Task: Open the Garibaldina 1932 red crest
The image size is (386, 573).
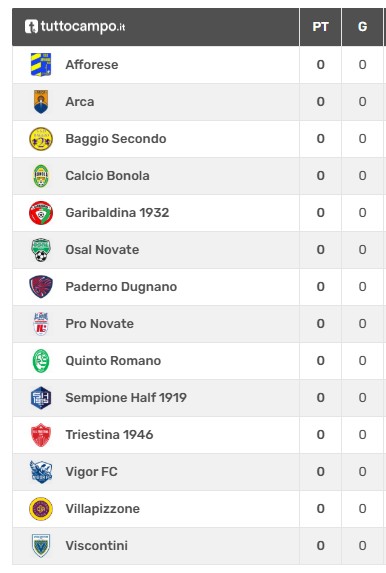Action: click(x=41, y=213)
